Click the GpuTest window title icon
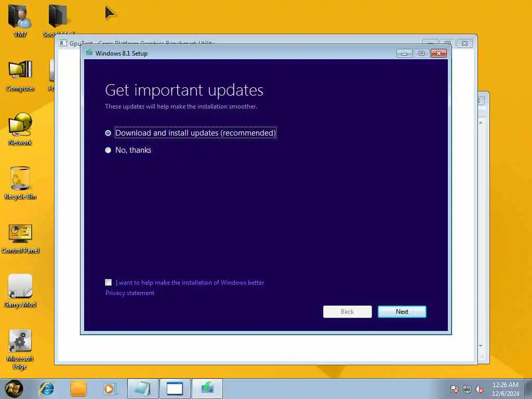 [x=63, y=43]
